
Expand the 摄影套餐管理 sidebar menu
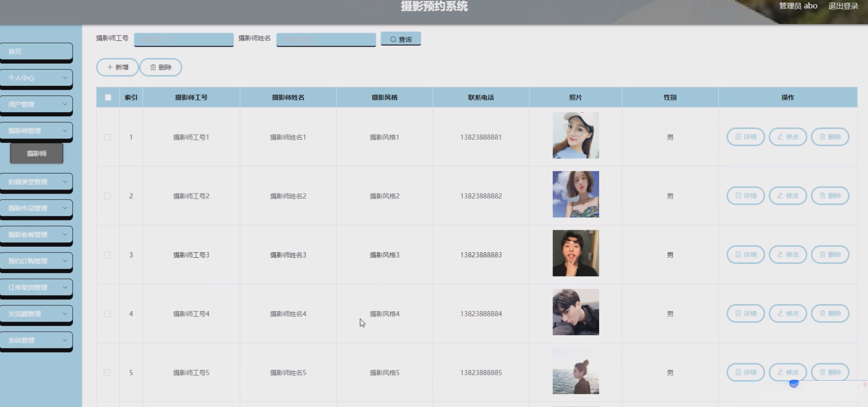36,234
